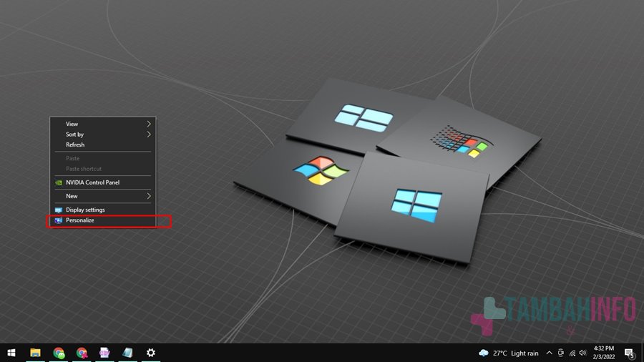644x362 pixels.
Task: Open Display settings from the context menu
Action: (x=102, y=210)
